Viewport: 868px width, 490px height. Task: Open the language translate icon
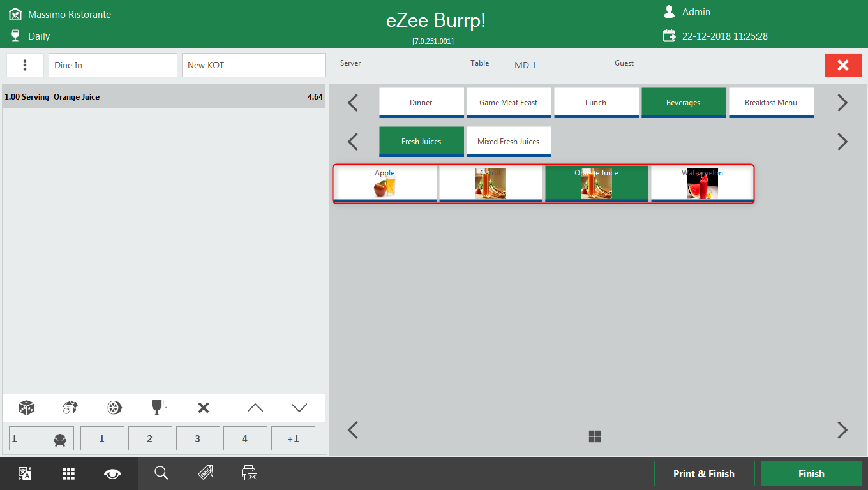point(25,473)
